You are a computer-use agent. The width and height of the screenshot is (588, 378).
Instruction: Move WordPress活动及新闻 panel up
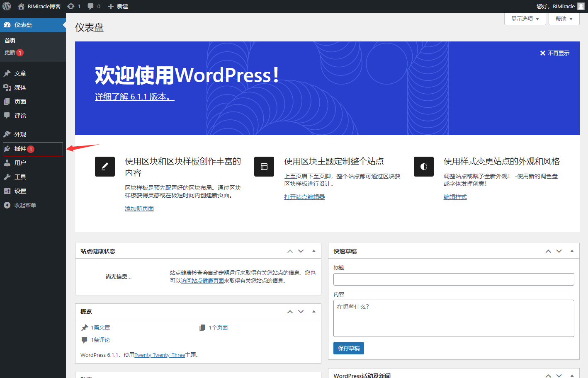[x=548, y=376]
